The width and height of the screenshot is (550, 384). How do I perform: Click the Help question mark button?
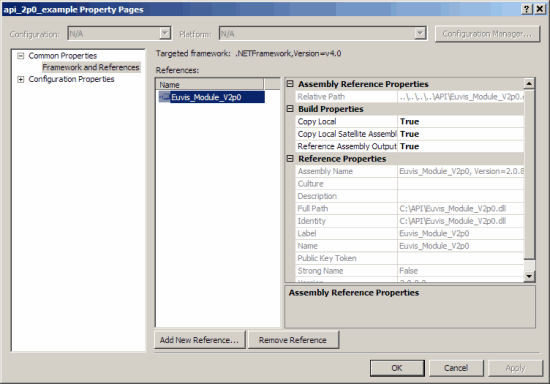pyautogui.click(x=526, y=9)
